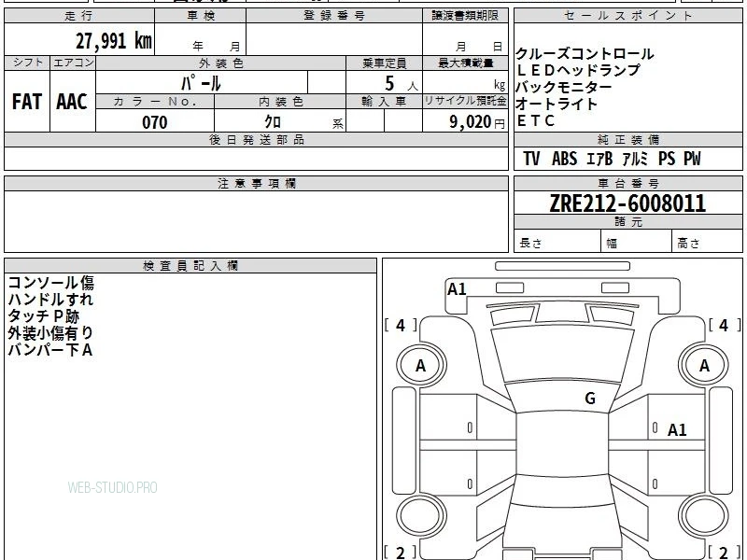The height and width of the screenshot is (560, 747).
Task: Select the AAC air conditioner value
Action: click(72, 102)
